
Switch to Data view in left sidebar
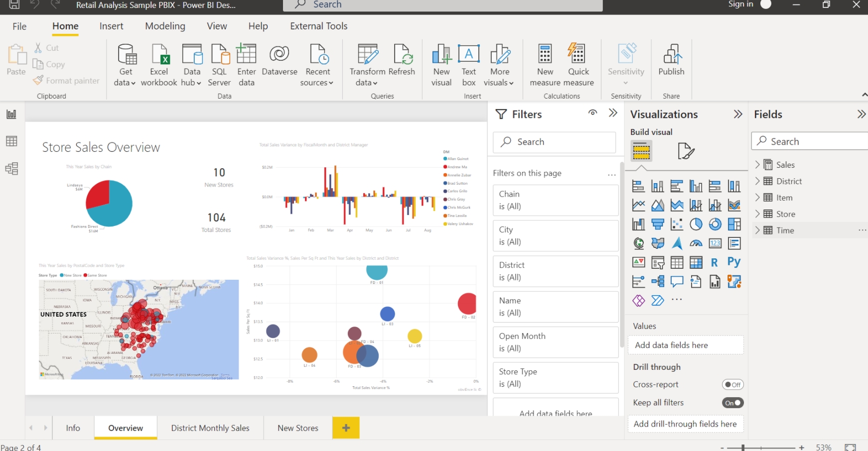pos(11,141)
